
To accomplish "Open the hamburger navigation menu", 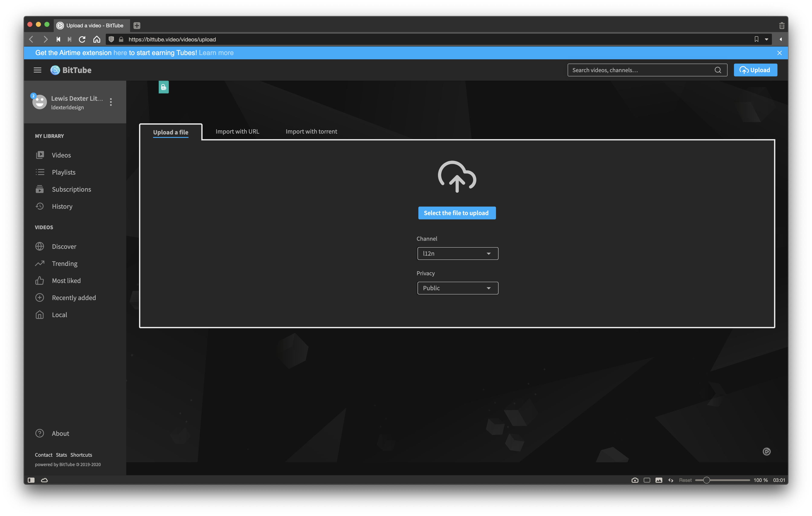I will point(38,70).
